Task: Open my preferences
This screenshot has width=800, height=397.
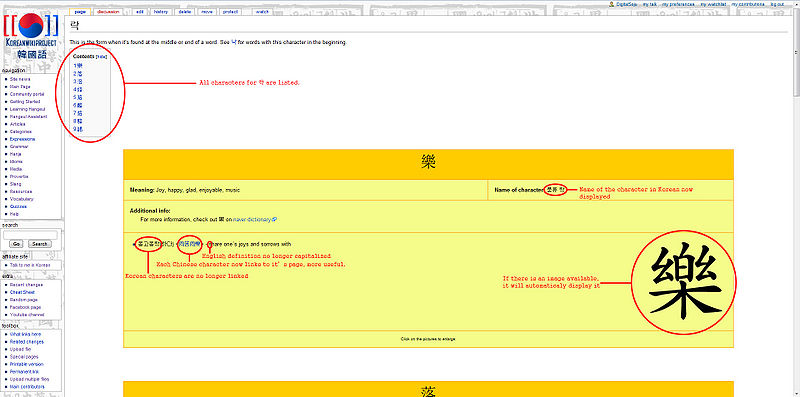Action: (x=678, y=4)
